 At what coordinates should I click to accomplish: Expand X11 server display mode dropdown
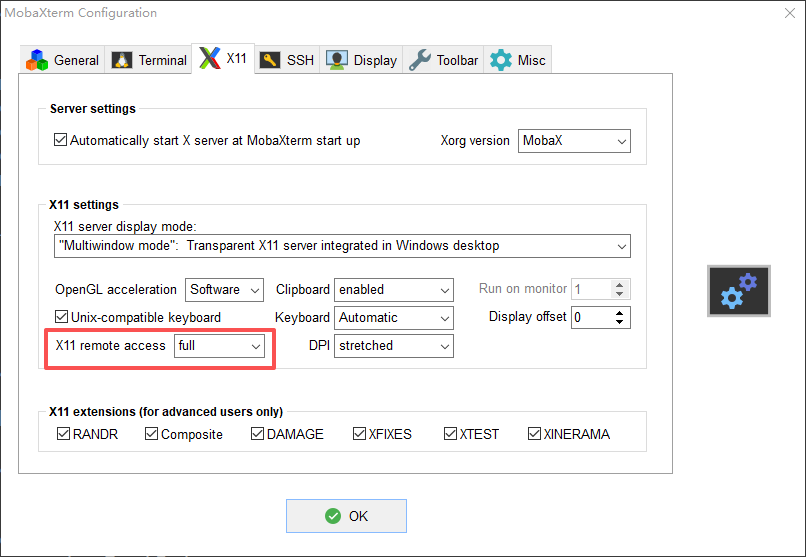click(x=342, y=246)
